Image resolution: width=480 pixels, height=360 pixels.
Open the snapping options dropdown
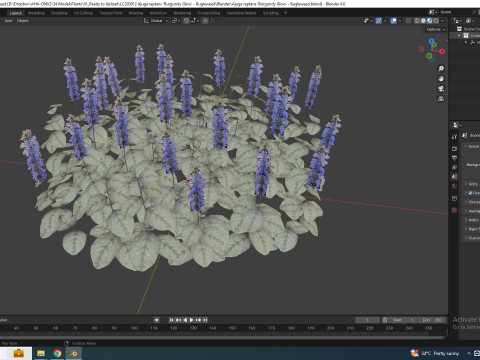194,21
